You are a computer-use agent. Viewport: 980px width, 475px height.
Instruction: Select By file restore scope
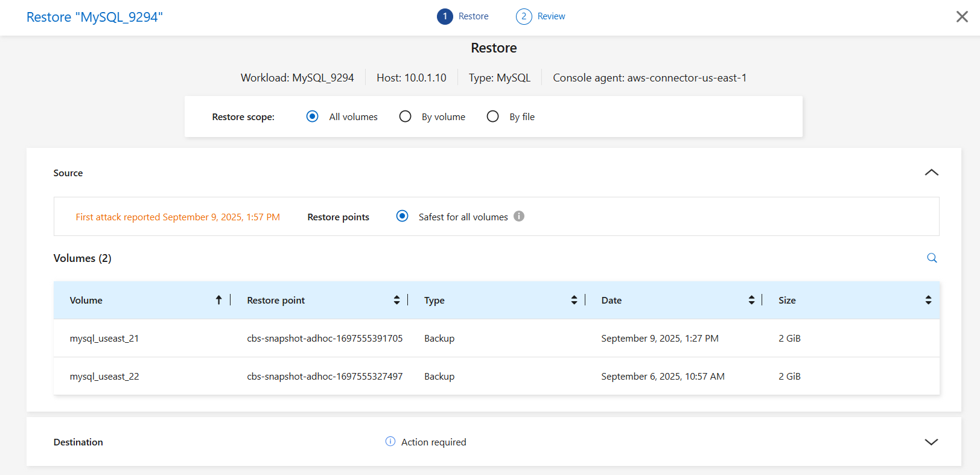click(493, 116)
